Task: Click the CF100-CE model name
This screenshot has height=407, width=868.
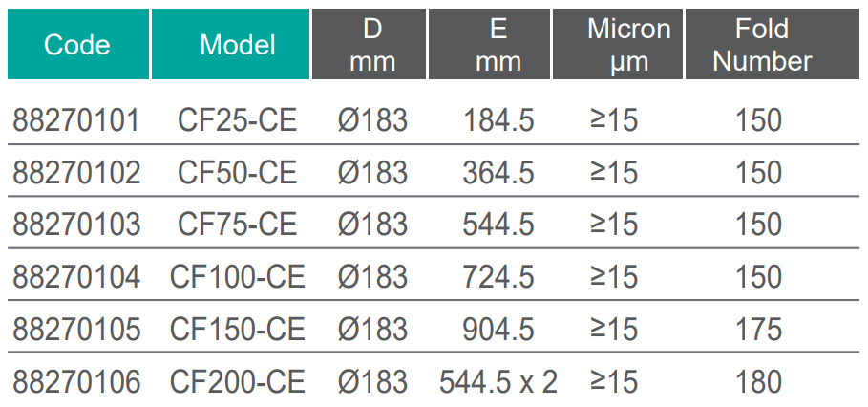Action: point(237,277)
